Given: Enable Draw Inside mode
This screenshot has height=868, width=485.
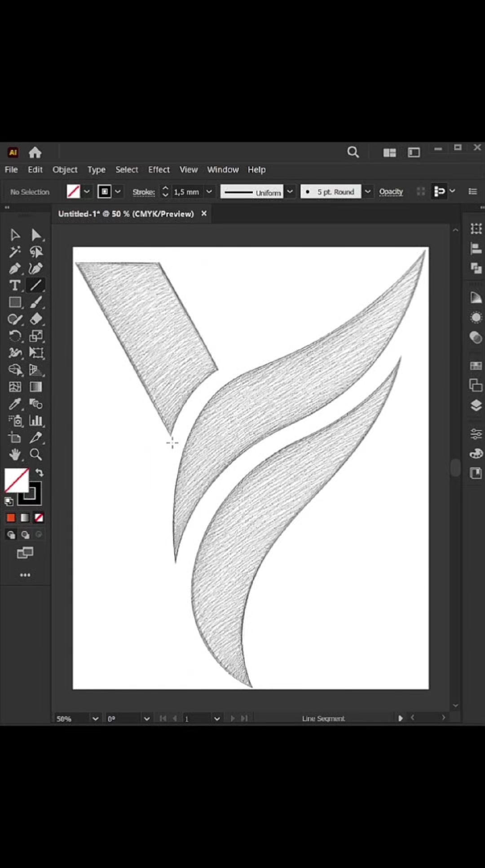Looking at the screenshot, I should click(x=39, y=535).
